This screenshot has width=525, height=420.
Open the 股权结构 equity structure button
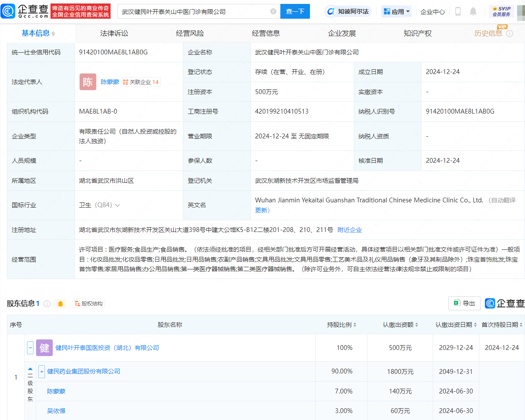(89, 304)
